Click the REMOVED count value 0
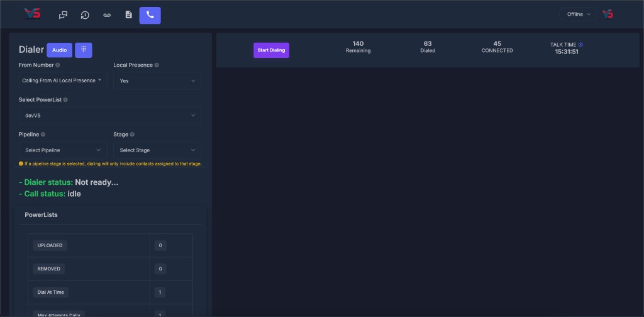 (x=160, y=269)
